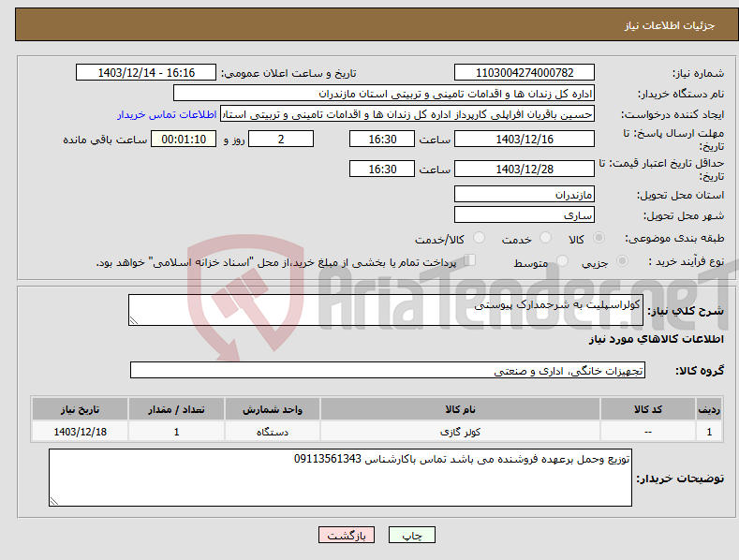Click the اطلاعات کالاهای مورد نیاز heading

pyautogui.click(x=656, y=339)
